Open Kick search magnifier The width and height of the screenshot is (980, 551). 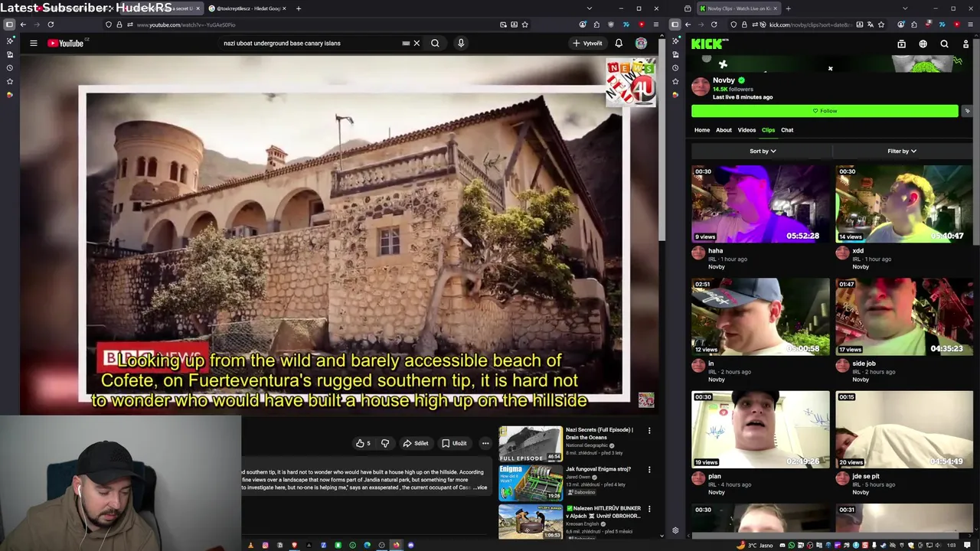(944, 44)
